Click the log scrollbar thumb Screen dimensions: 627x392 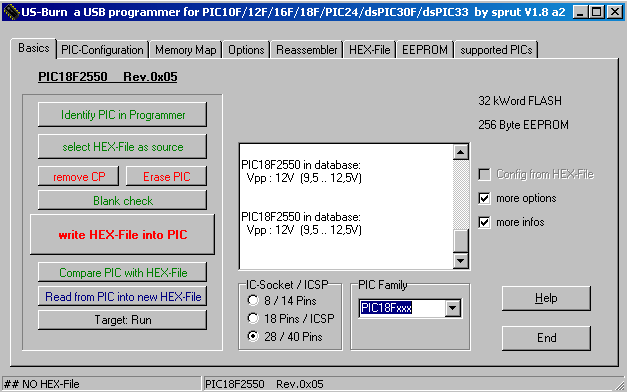461,241
